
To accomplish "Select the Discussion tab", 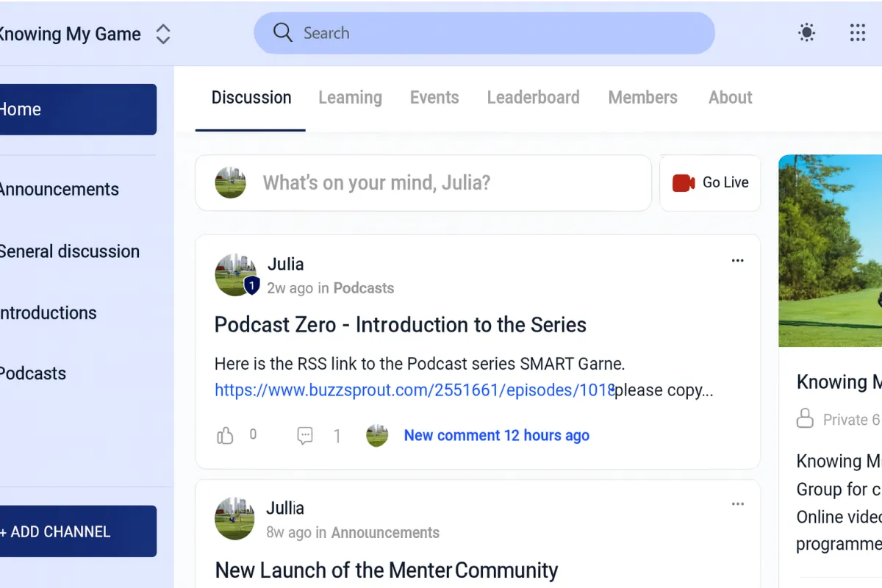I will [x=251, y=98].
